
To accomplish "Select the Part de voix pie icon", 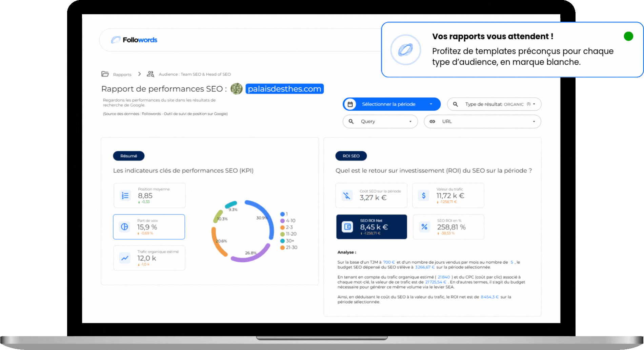I will point(124,227).
